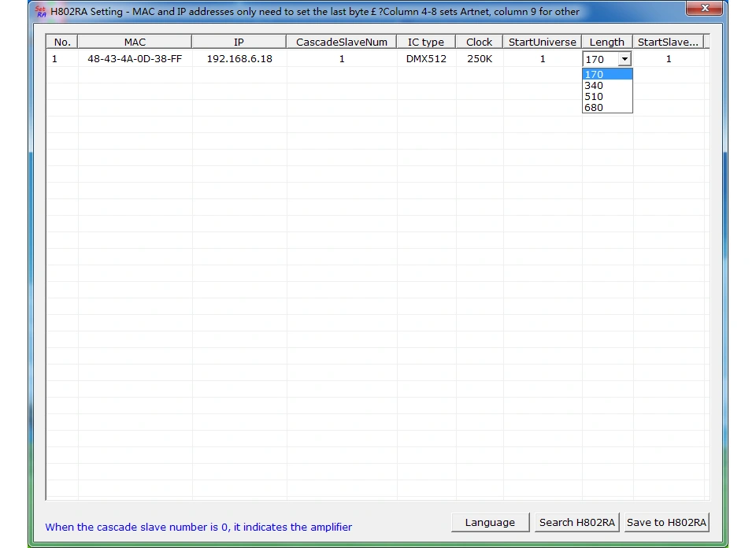Click the MAC address cell 48-43-4A-0D-38-FF
756x548 pixels.
tap(135, 59)
